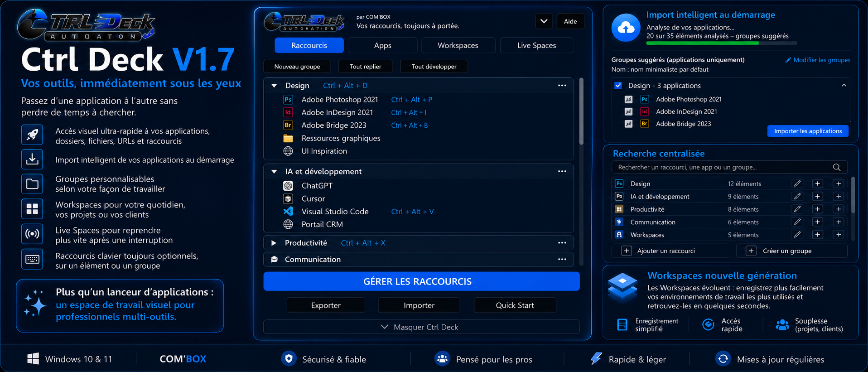Click Créer un groupe
This screenshot has width=868, height=372.
pos(792,251)
